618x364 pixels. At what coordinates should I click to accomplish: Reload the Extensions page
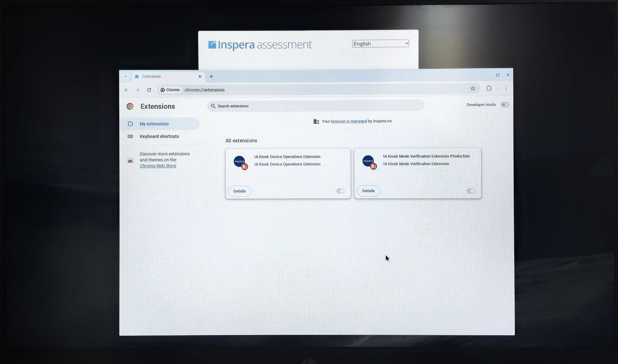(x=149, y=90)
